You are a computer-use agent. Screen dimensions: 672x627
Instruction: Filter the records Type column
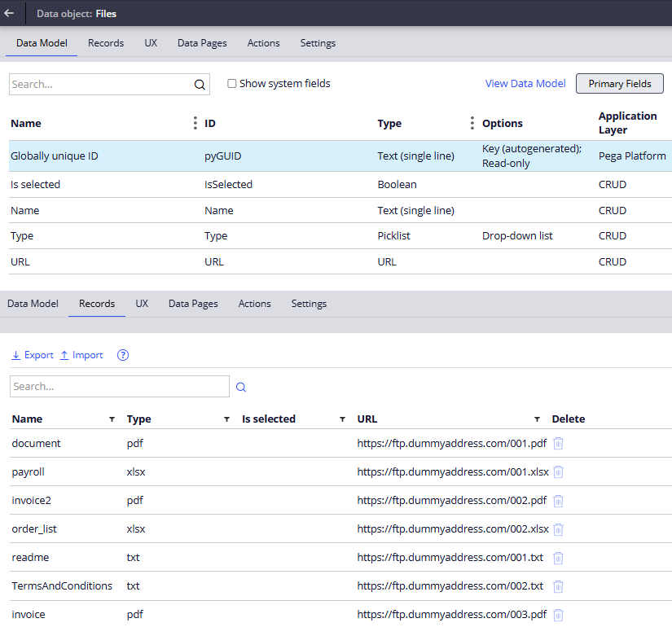(x=226, y=419)
